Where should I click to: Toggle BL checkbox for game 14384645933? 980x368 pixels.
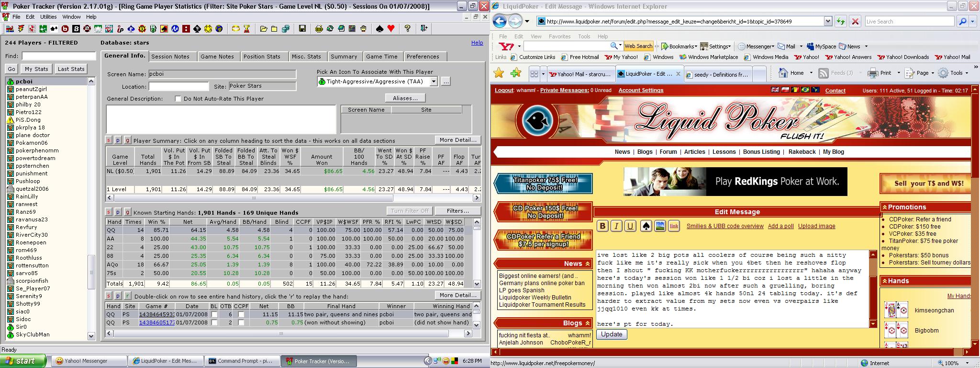(214, 314)
